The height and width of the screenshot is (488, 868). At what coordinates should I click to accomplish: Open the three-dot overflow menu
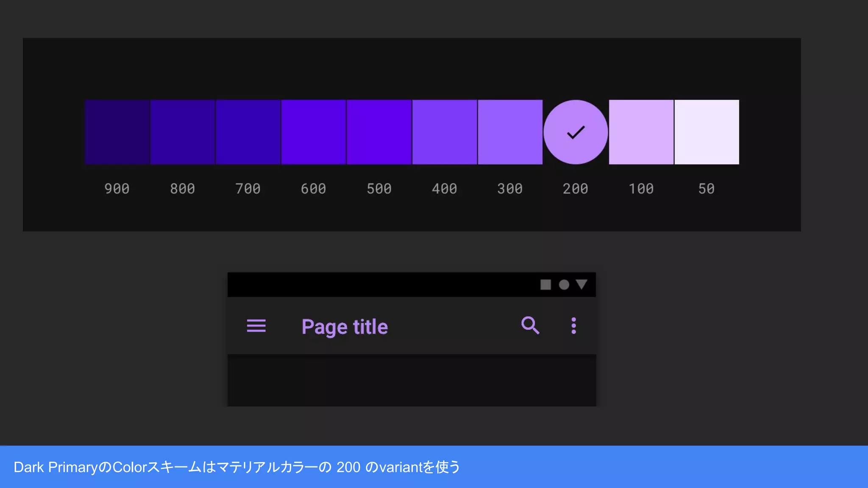[x=573, y=326]
